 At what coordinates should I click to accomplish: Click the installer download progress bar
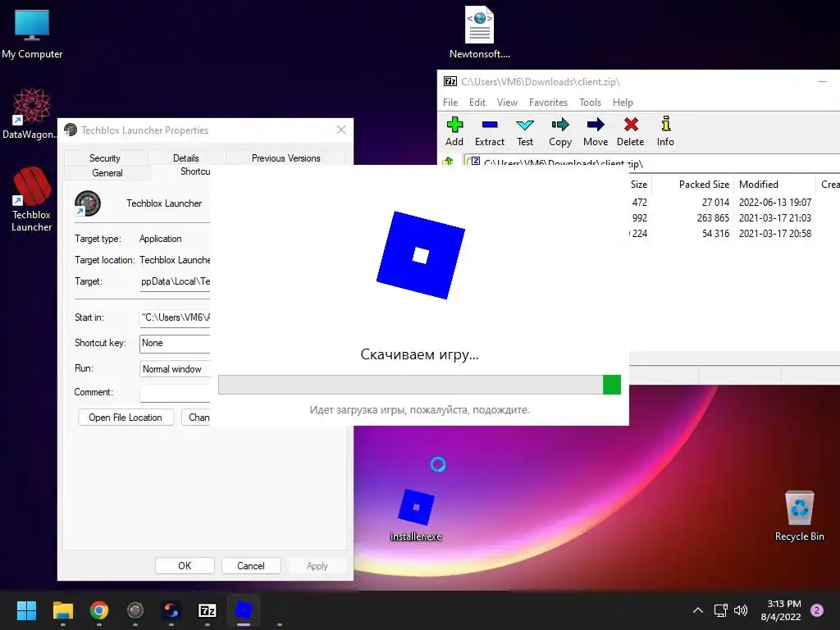tap(419, 385)
